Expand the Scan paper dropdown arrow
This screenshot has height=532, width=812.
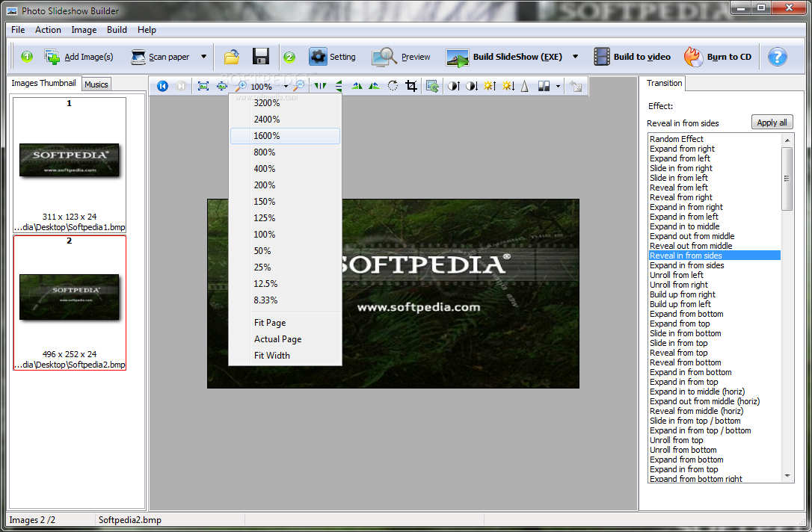click(x=203, y=57)
